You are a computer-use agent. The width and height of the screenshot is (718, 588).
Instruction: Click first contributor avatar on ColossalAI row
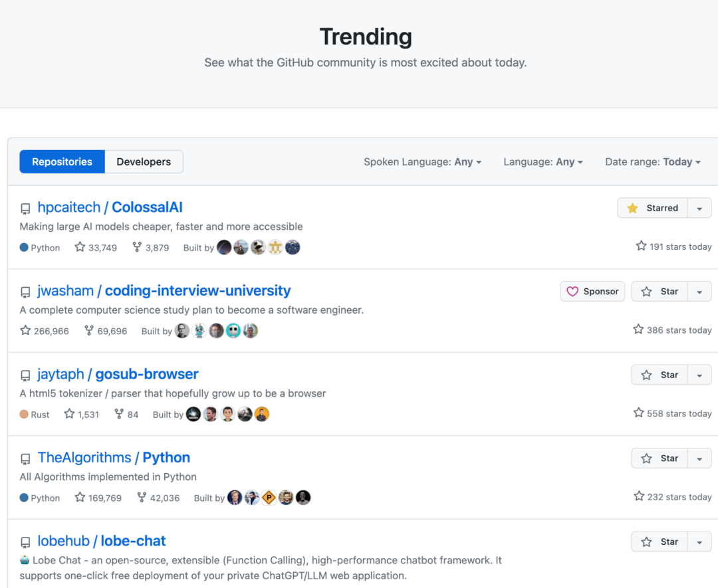(225, 248)
